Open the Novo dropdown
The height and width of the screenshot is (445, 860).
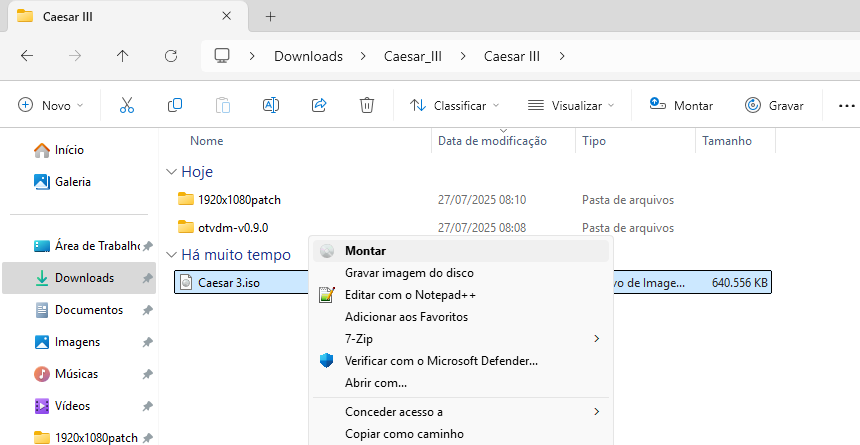pos(50,105)
